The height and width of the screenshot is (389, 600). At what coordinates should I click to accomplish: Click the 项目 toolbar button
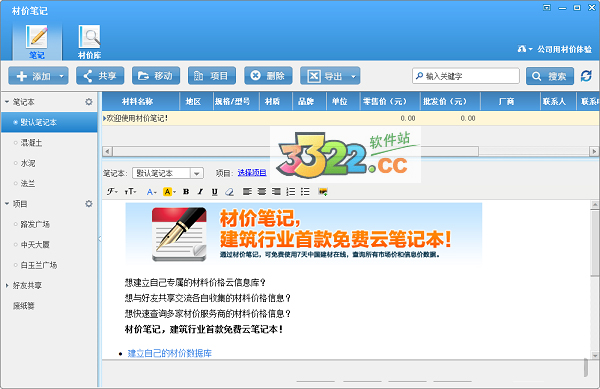click(x=212, y=76)
